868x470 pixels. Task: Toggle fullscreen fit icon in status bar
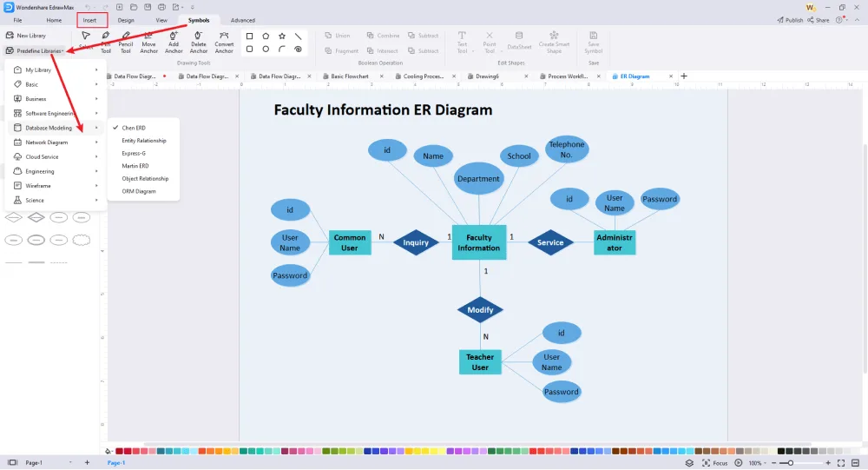(841, 463)
